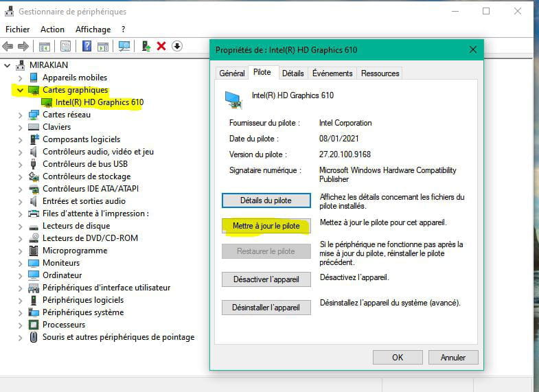Click the Appareils mobiles device icon
Viewport: 539px width, 392px height.
pyautogui.click(x=34, y=78)
